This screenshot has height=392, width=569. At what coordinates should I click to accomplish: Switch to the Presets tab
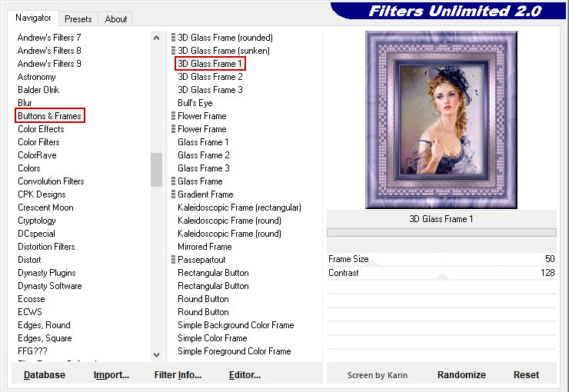78,19
